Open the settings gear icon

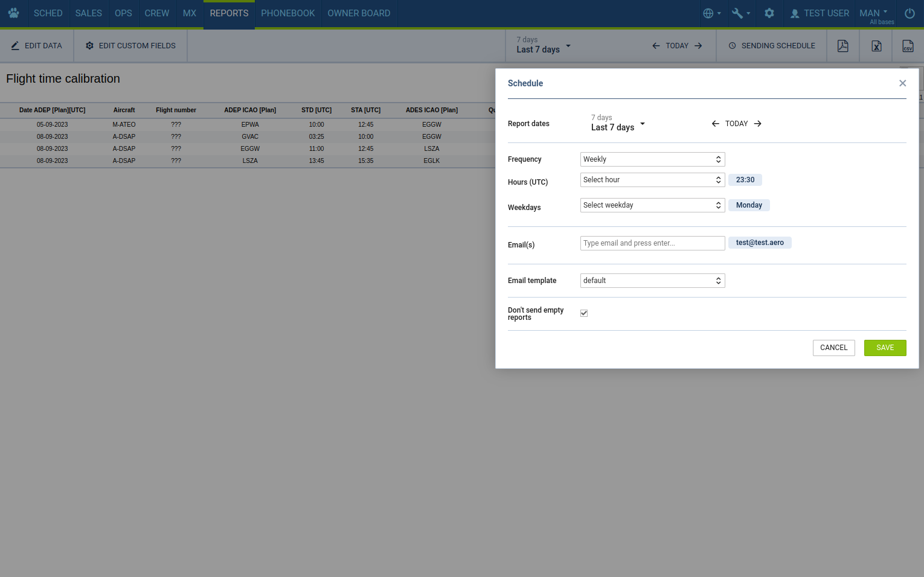pos(769,13)
